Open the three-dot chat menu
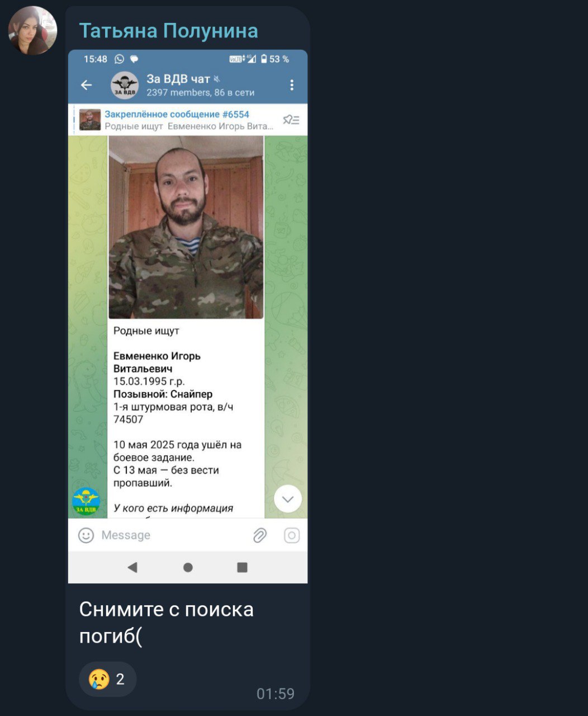 click(x=291, y=85)
